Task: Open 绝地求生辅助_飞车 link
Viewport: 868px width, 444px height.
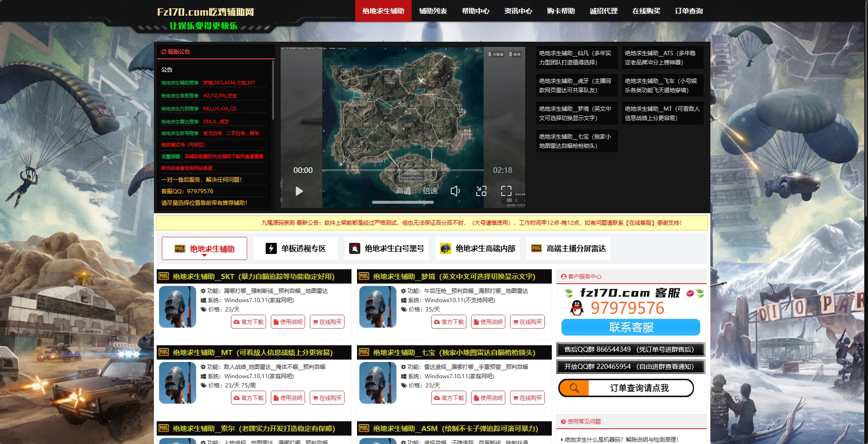Action: click(663, 85)
